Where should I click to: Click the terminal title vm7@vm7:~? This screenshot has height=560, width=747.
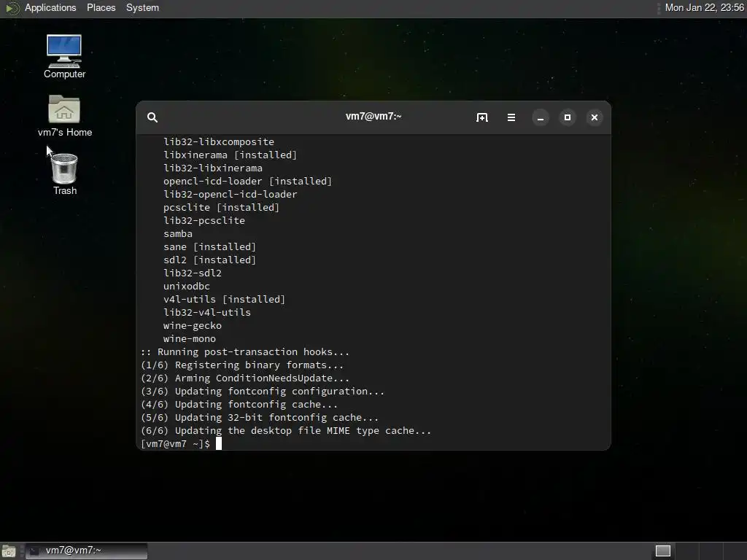373,116
